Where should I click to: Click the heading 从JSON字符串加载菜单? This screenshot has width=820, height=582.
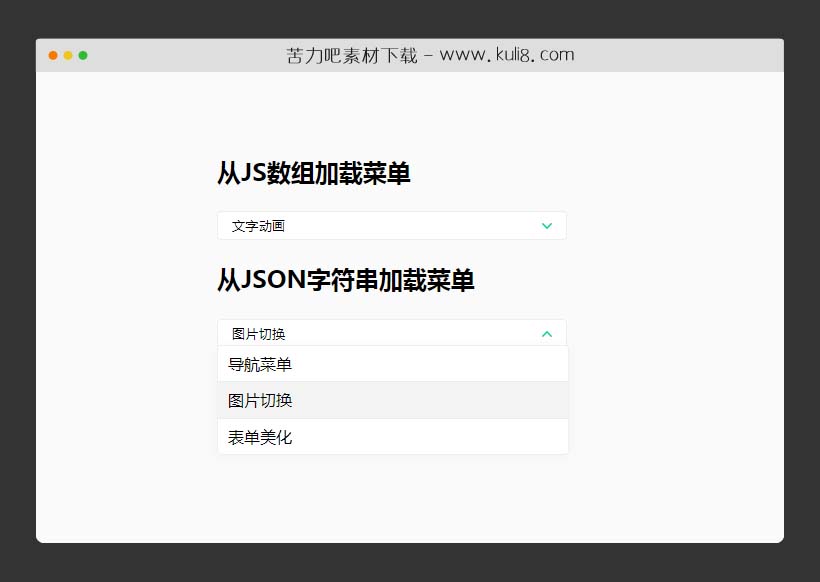[348, 281]
